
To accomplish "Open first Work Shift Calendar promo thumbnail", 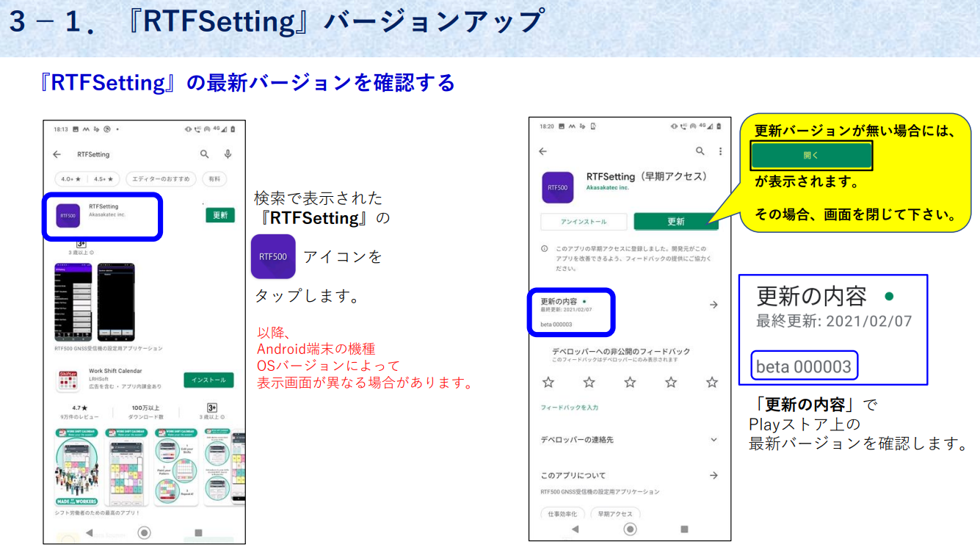I will (x=77, y=467).
